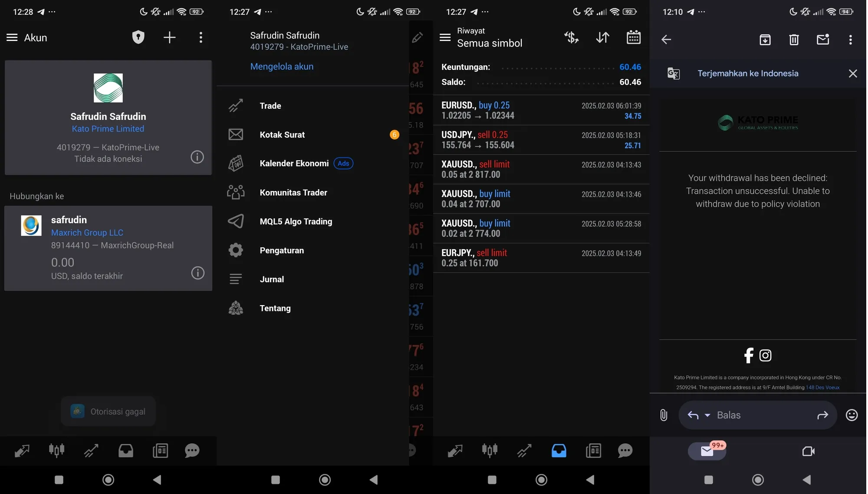Open the hamburger menu beside the Akun title
This screenshot has width=868, height=494.
tap(12, 38)
